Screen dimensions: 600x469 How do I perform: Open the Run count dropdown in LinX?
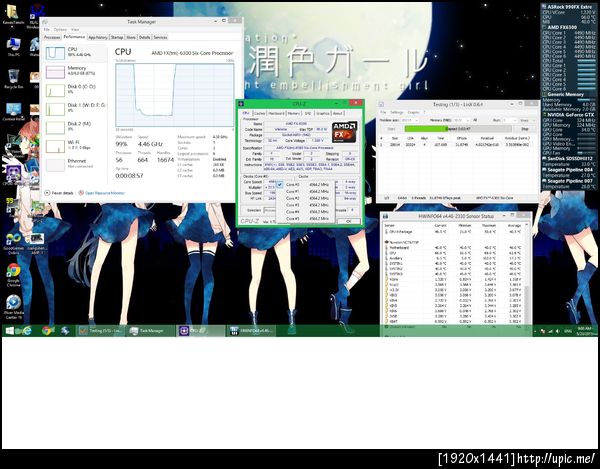(509, 120)
